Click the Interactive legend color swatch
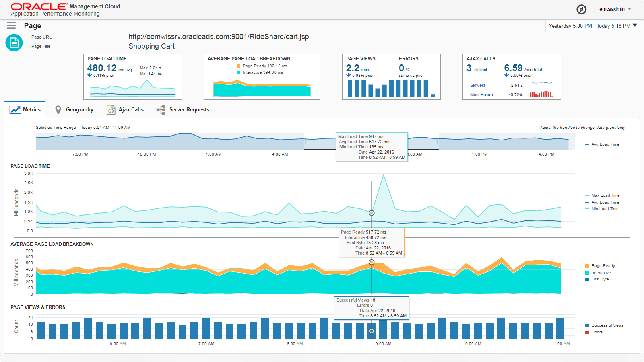Screen dimensions: 644x362 [x=587, y=273]
